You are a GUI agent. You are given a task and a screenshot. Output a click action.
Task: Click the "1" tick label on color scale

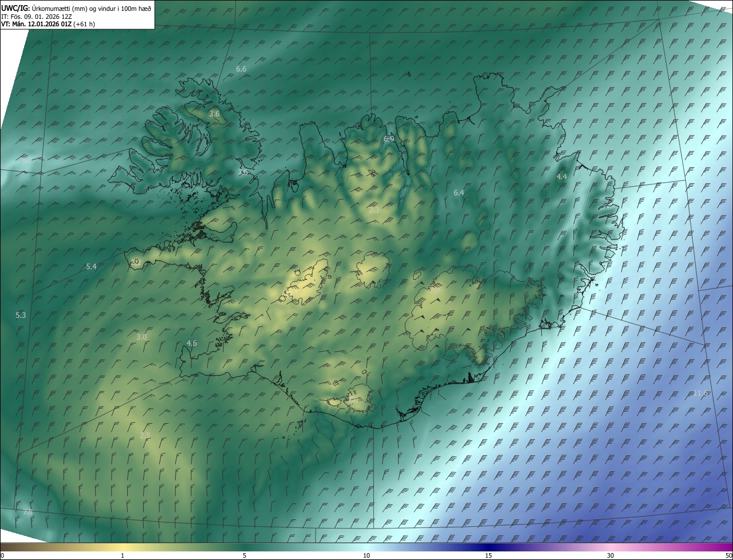coord(123,556)
